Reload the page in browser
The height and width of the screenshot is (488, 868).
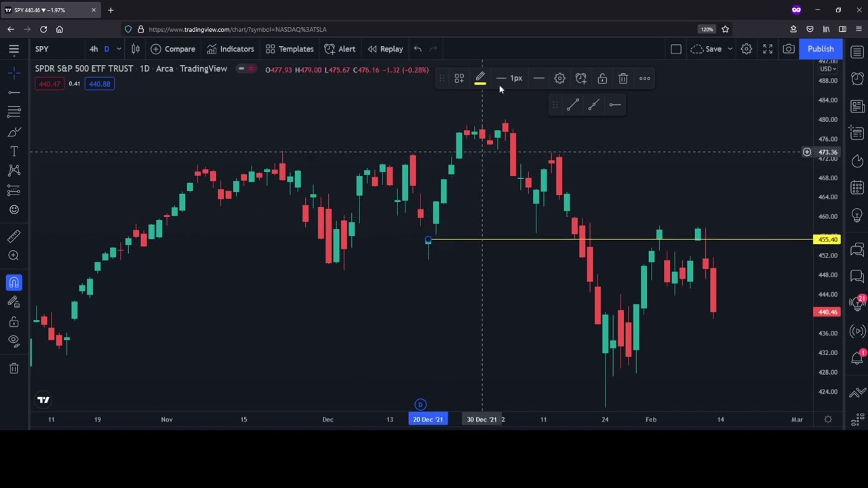43,29
